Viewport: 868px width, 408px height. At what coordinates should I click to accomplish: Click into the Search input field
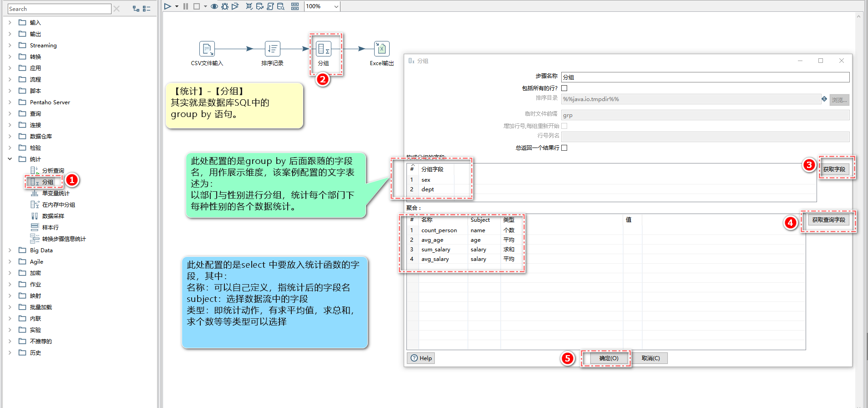coord(59,9)
